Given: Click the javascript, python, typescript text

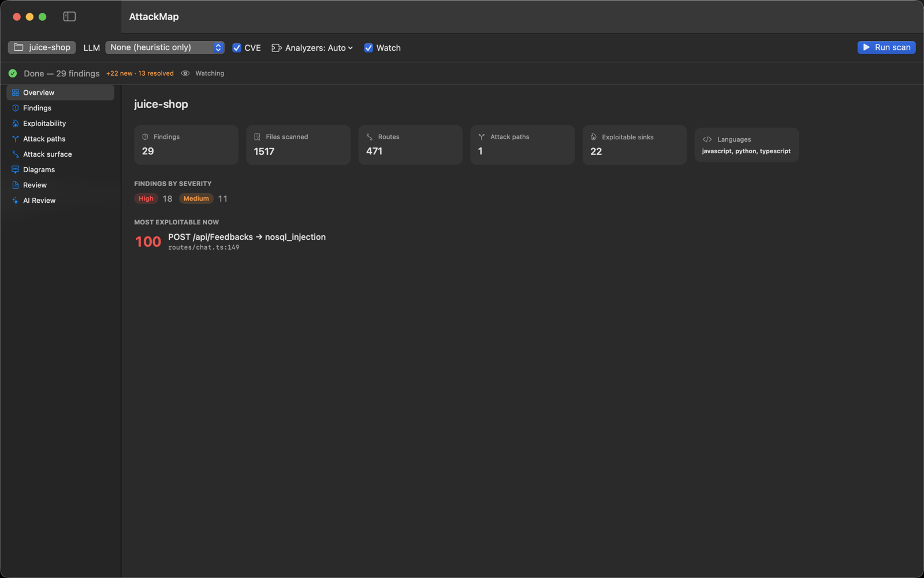Looking at the screenshot, I should 746,151.
